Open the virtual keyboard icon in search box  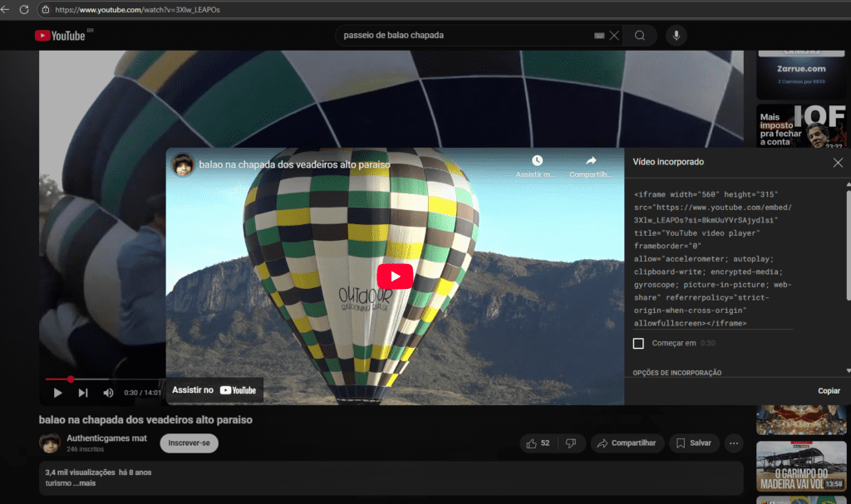pyautogui.click(x=598, y=35)
